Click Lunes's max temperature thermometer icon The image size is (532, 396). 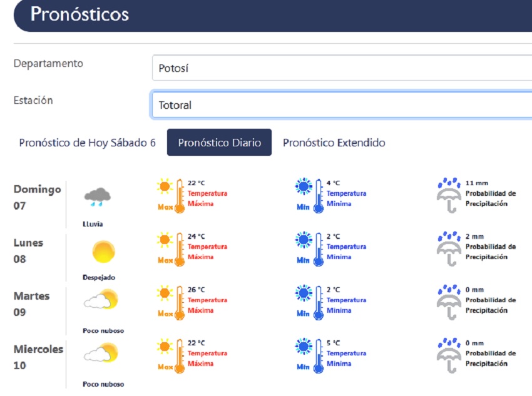click(x=171, y=248)
